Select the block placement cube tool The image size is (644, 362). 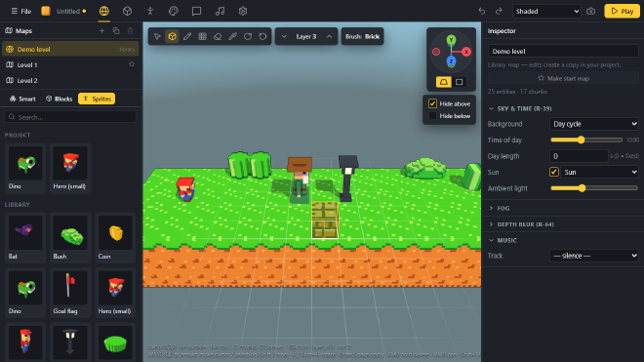point(172,36)
